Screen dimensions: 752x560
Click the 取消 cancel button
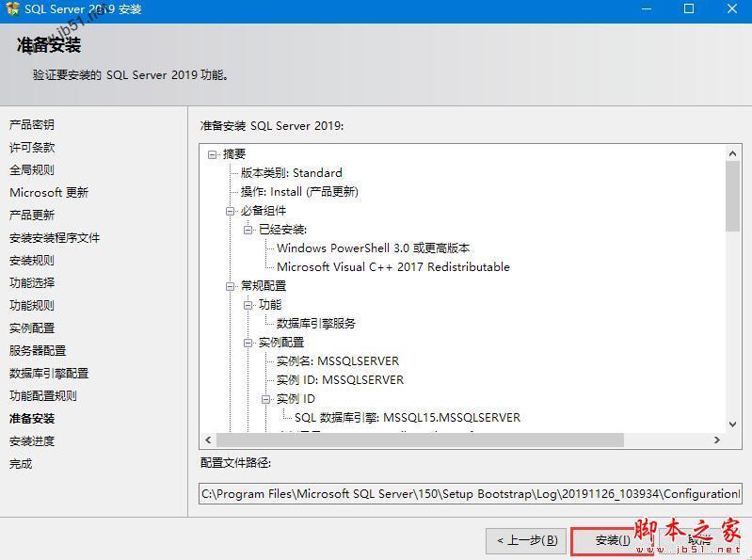pyautogui.click(x=699, y=541)
